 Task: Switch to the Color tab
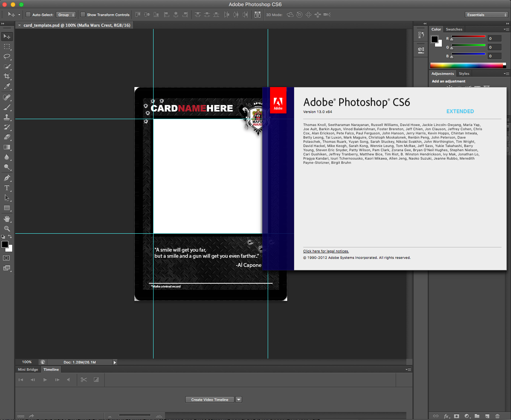tap(436, 29)
